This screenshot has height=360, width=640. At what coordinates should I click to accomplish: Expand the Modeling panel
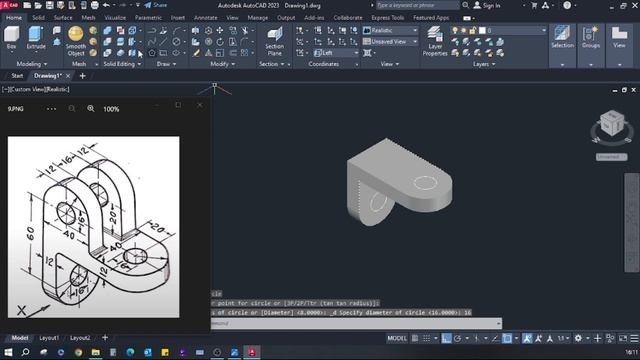click(x=31, y=64)
